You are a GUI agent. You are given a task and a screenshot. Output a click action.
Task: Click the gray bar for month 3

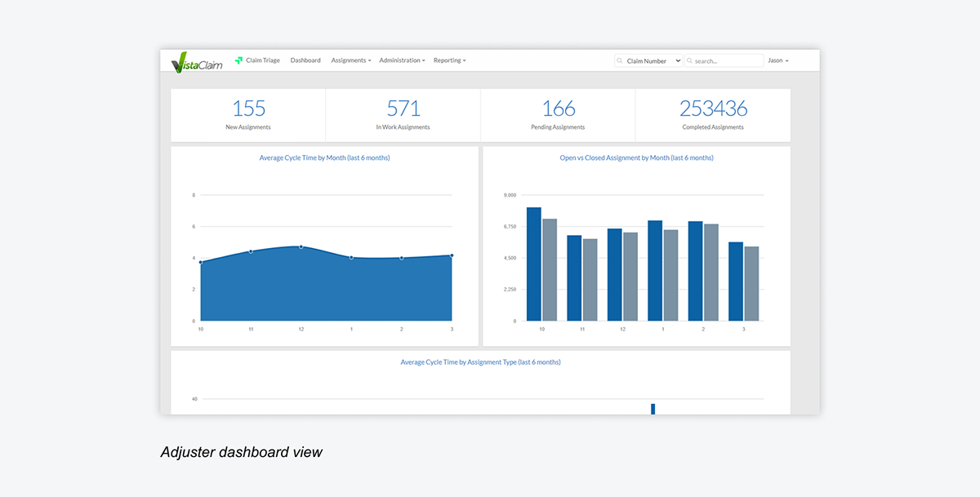pos(751,283)
